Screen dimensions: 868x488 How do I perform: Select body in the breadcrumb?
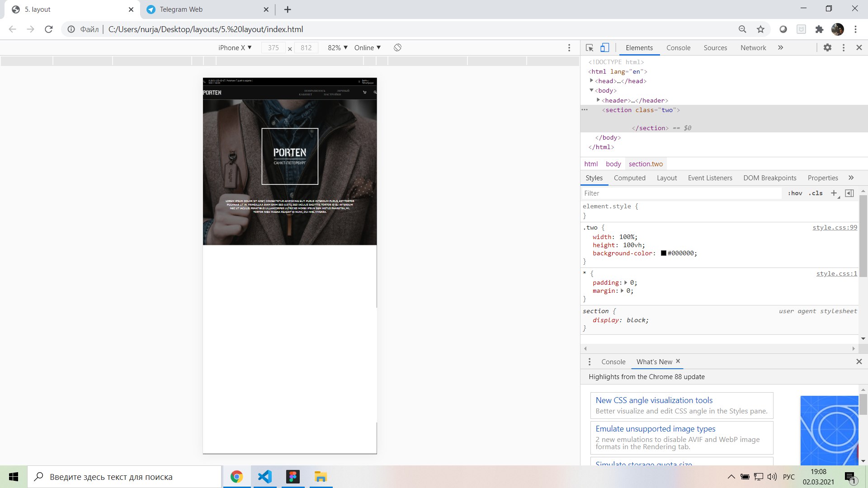coord(613,164)
